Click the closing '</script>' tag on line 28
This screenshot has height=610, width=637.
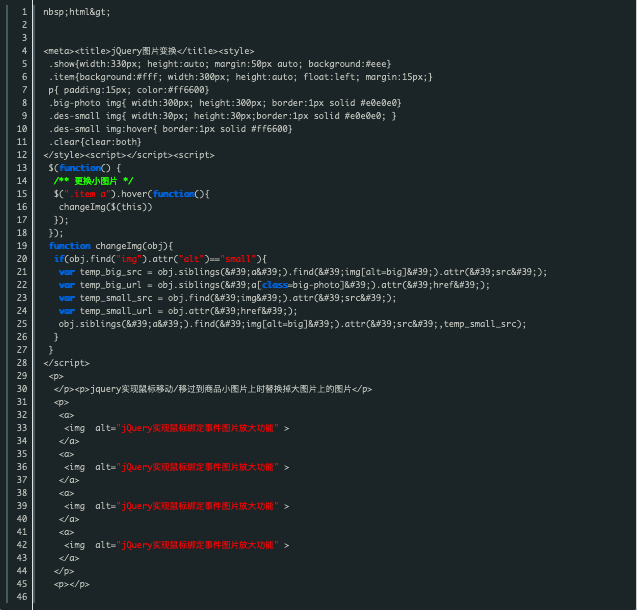pyautogui.click(x=67, y=363)
